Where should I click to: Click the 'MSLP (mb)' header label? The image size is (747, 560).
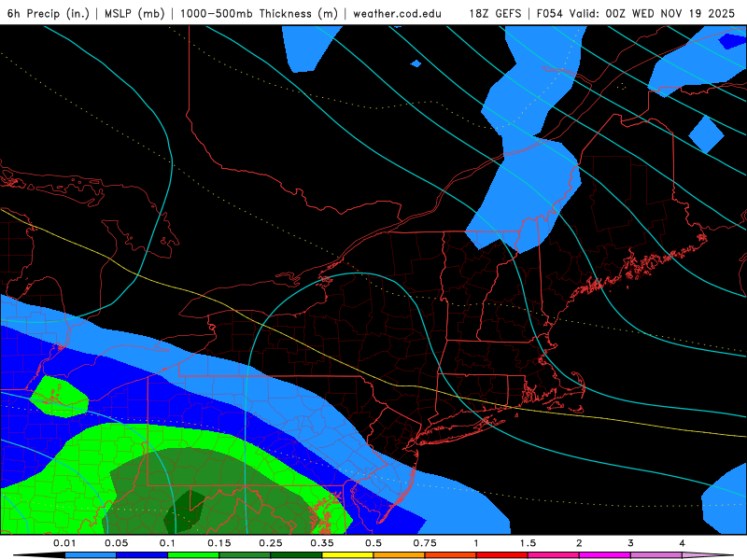click(134, 13)
